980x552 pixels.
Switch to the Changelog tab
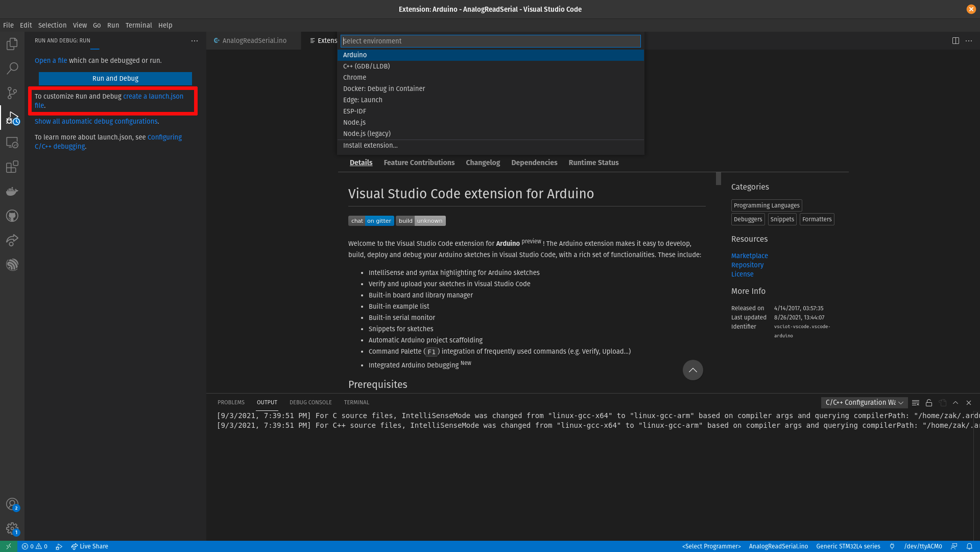coord(482,163)
